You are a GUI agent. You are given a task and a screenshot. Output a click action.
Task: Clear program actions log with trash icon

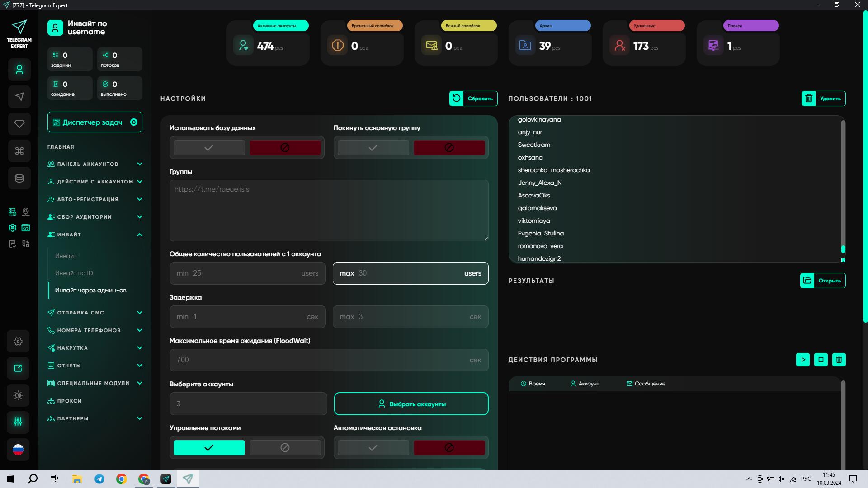(839, 360)
